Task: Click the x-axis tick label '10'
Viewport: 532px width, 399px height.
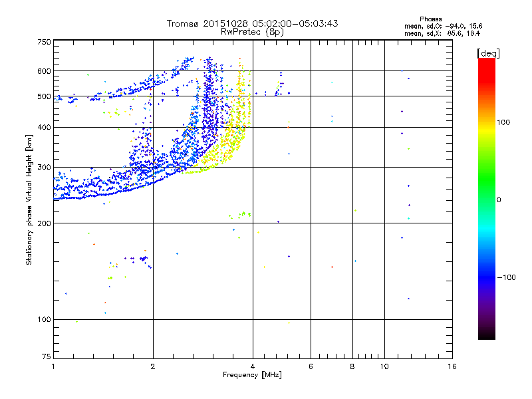Action: [384, 366]
